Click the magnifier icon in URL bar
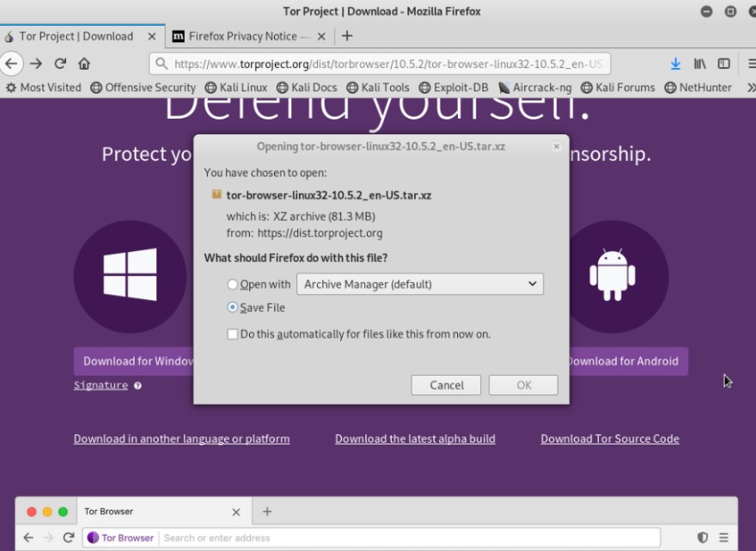 (162, 64)
